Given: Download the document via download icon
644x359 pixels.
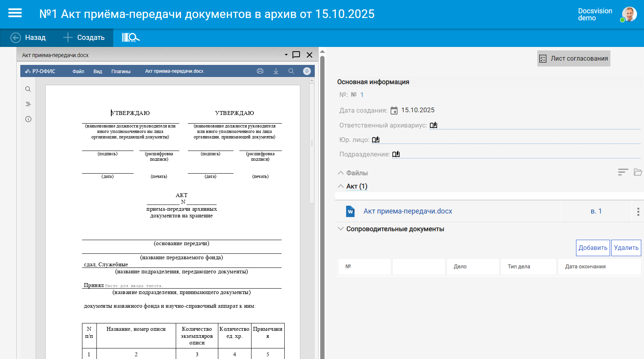Looking at the screenshot, I should (x=276, y=71).
